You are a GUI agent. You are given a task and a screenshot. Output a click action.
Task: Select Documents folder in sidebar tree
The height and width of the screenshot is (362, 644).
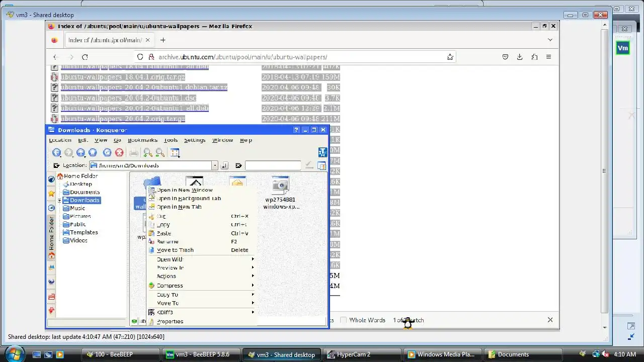[85, 192]
